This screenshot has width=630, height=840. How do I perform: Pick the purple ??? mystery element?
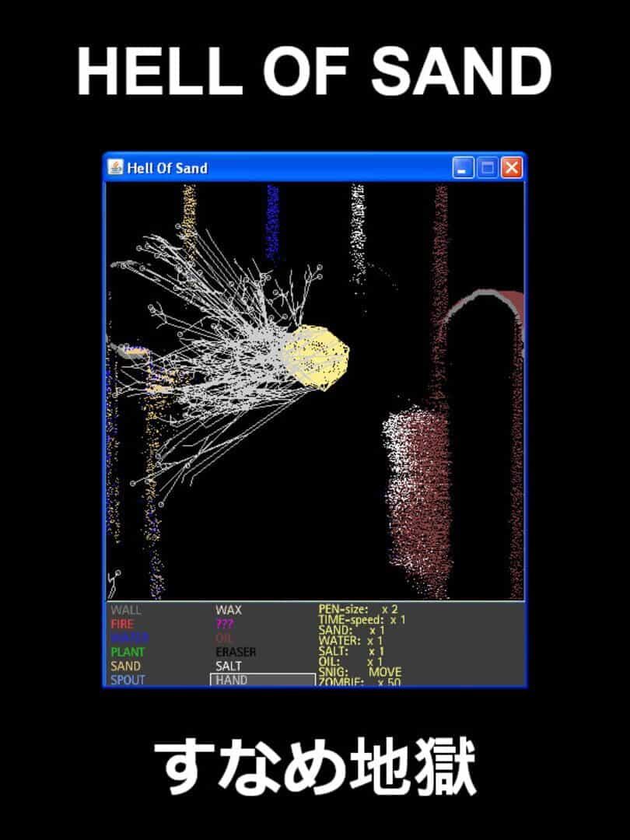coord(225,624)
